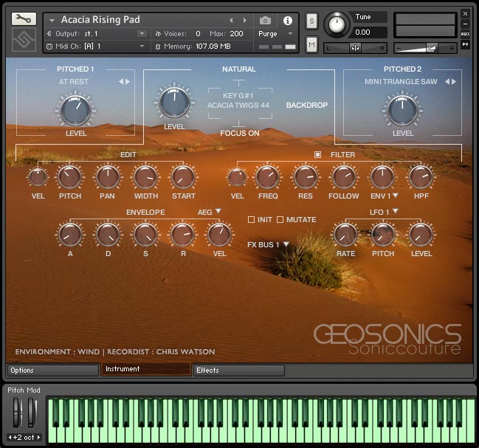Solo the instrument with the S button
The height and width of the screenshot is (448, 479).
click(x=311, y=20)
